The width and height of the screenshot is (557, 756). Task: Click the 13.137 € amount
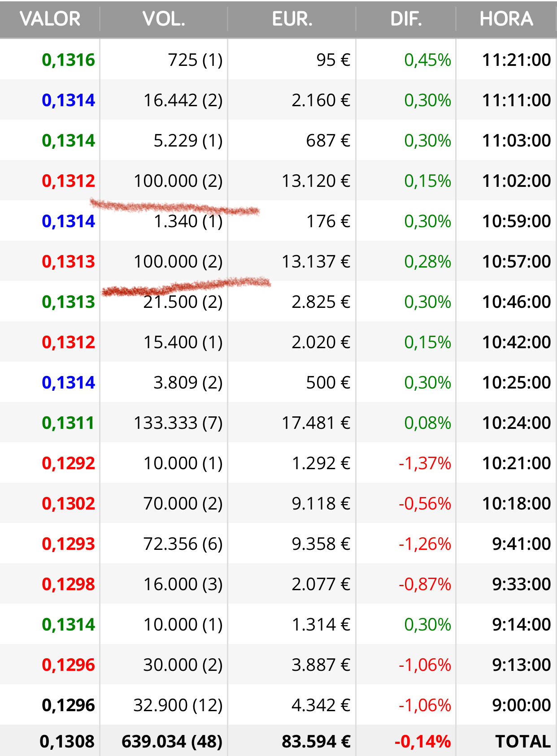coord(316,261)
